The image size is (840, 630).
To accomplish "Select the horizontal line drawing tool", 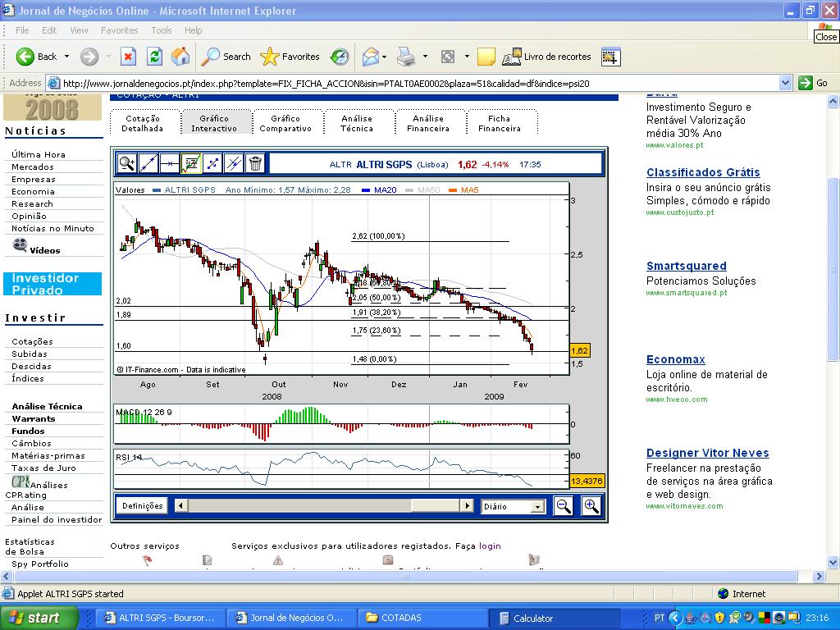I will point(170,163).
